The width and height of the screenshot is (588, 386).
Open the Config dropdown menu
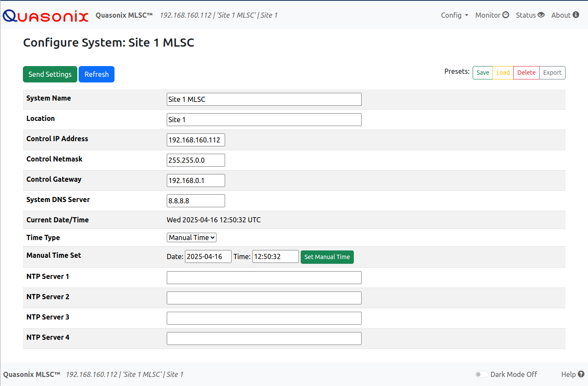click(x=454, y=15)
